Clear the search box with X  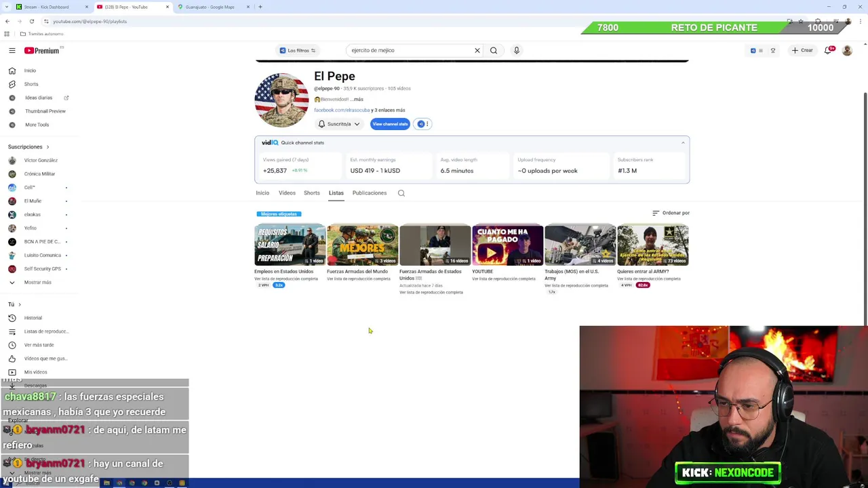click(x=477, y=50)
